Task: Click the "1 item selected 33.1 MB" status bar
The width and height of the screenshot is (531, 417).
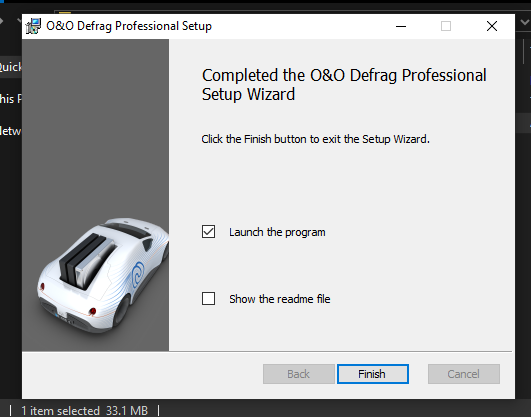Action: click(x=84, y=411)
